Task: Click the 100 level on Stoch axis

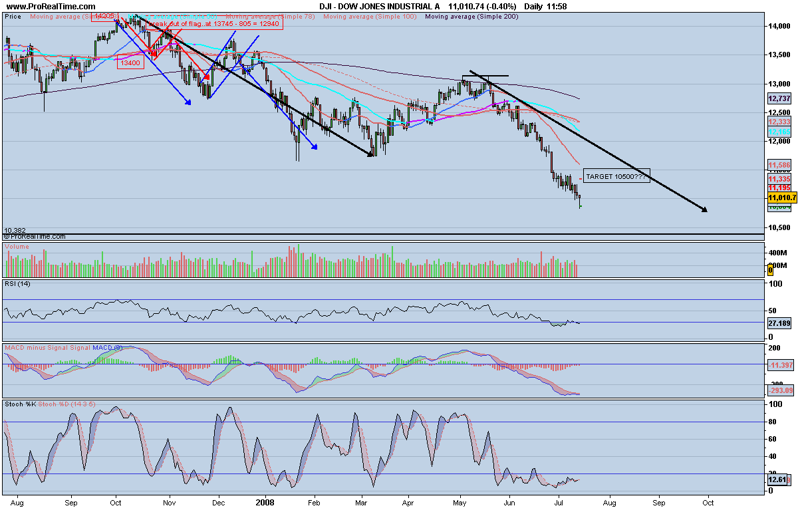Action: (776, 404)
